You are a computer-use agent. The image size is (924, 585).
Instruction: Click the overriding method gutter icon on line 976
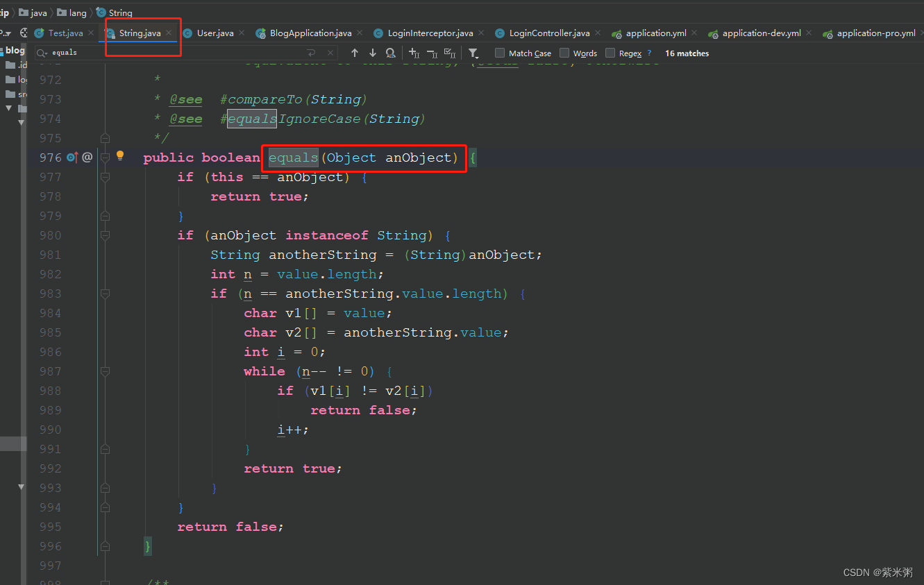pyautogui.click(x=72, y=158)
